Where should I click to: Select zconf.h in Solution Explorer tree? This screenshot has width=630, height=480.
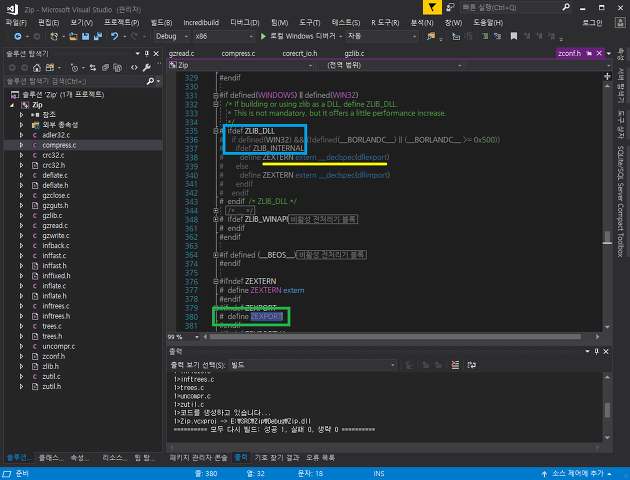[53, 356]
